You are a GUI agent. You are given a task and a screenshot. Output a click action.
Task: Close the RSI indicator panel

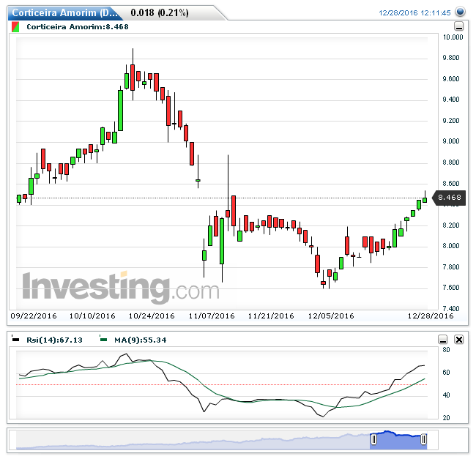(x=458, y=340)
